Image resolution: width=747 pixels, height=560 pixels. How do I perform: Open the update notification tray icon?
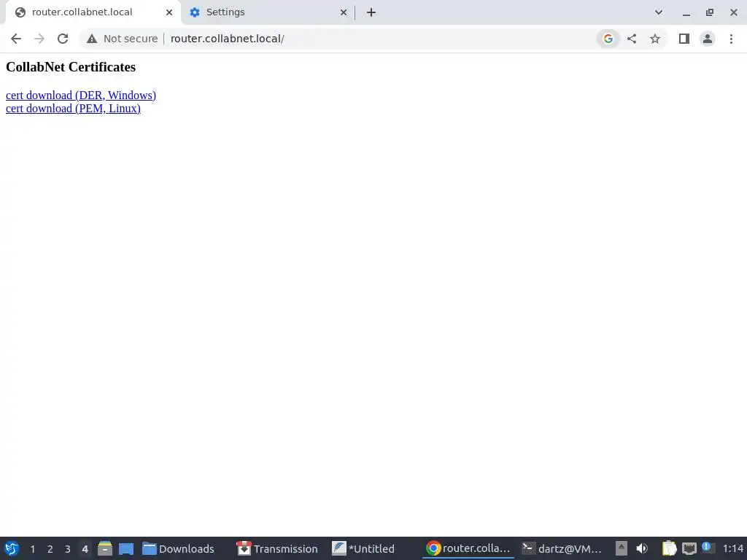pos(708,548)
